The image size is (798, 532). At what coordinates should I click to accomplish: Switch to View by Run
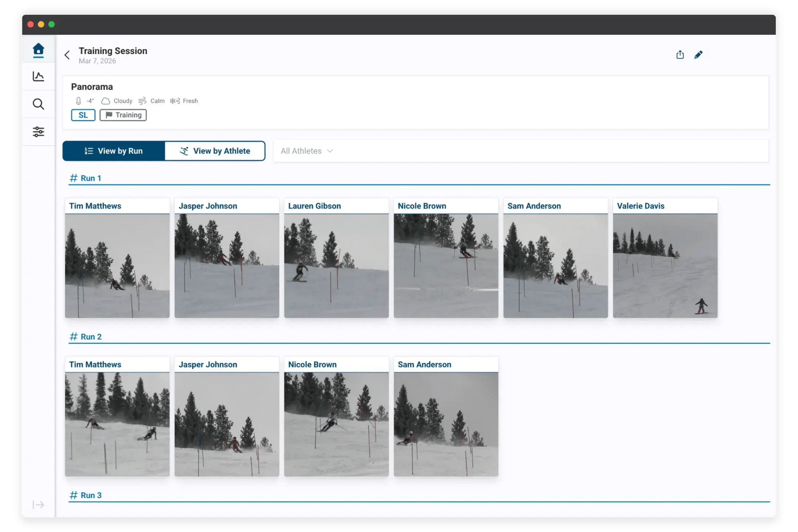click(x=114, y=151)
